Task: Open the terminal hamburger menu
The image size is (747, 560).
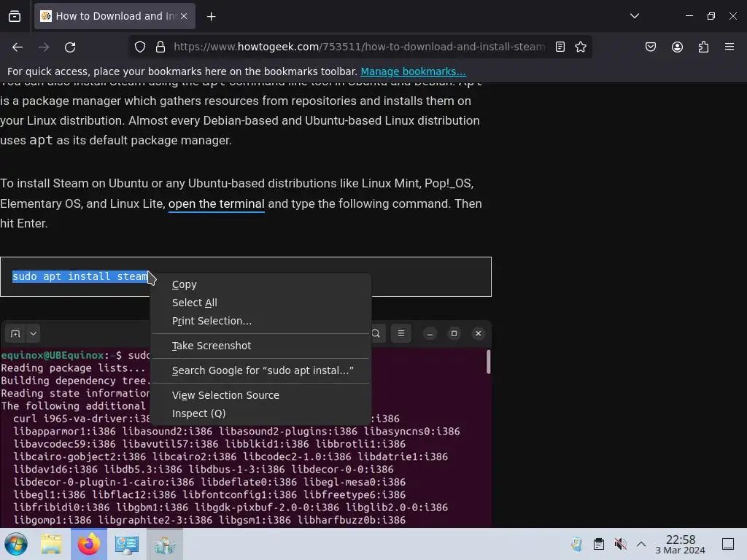Action: coord(401,333)
